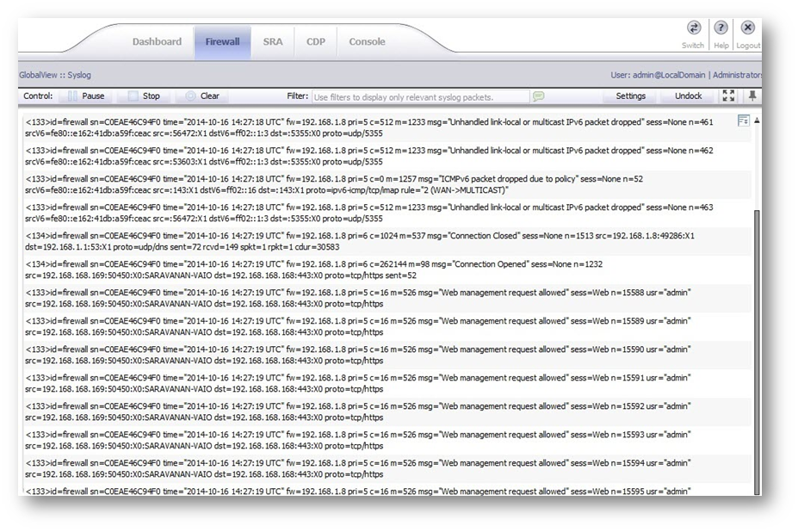Viewport: 798px width, 532px height.
Task: Clear the syslog display
Action: point(202,96)
